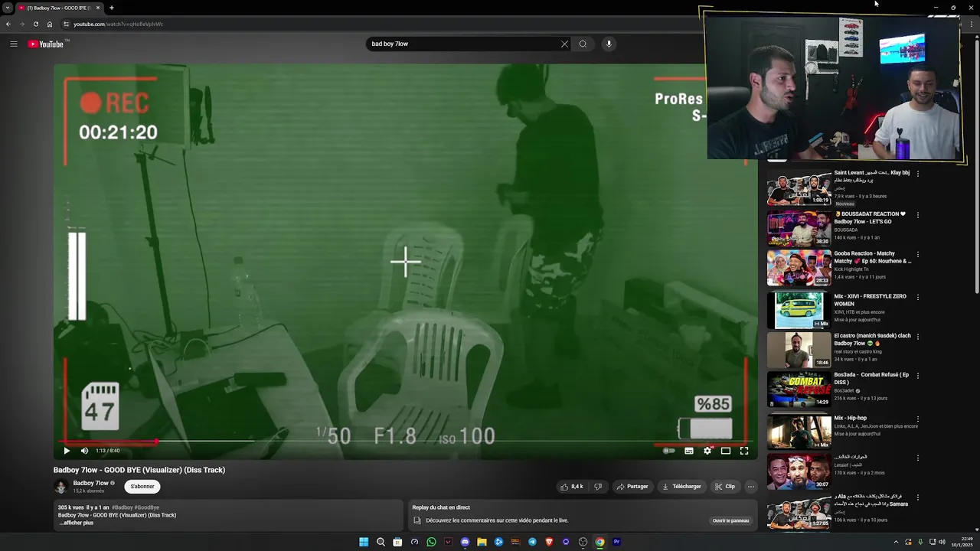The image size is (980, 551).
Task: Enter fullscreen mode
Action: pos(744,451)
